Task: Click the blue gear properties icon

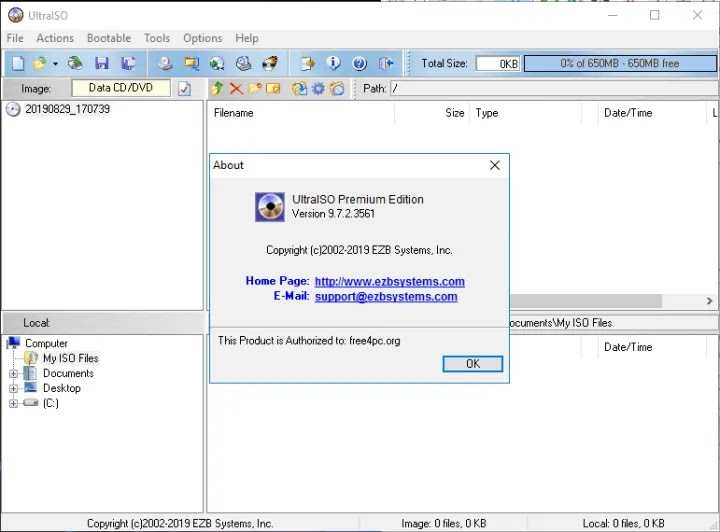Action: (x=318, y=89)
